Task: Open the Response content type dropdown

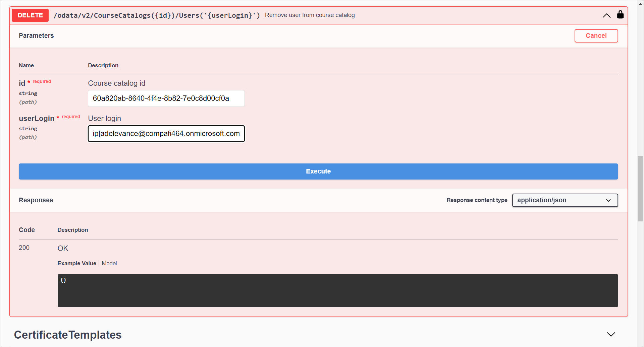Action: coord(565,200)
